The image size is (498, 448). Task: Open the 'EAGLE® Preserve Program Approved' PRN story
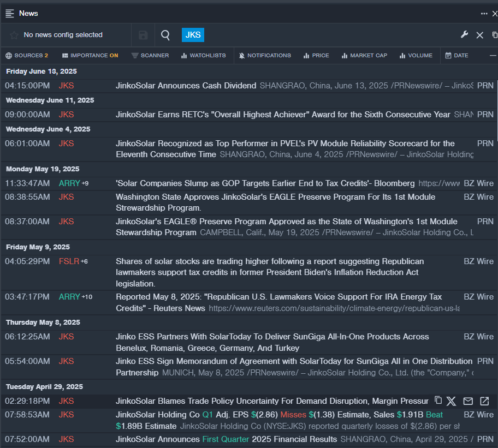287,227
